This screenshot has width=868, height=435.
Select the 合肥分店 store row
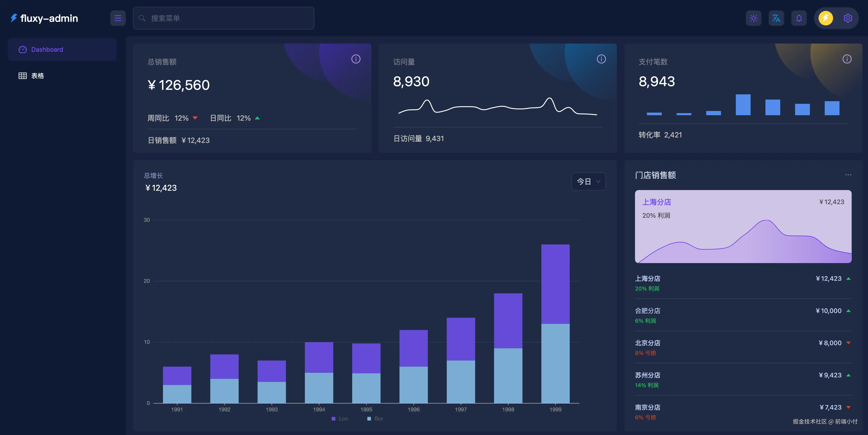point(743,315)
